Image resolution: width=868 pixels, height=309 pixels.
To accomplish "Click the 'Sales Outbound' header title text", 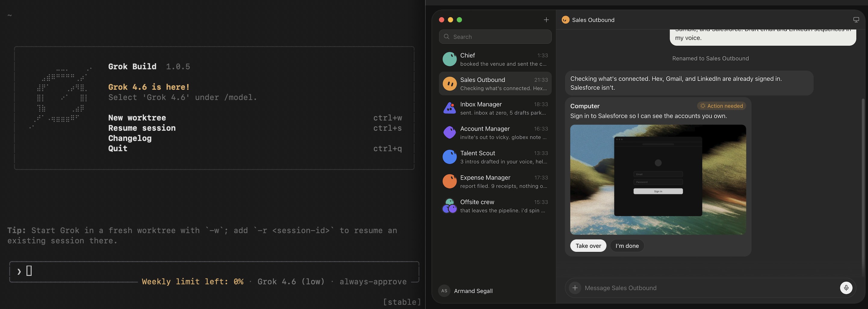I will click(x=593, y=20).
